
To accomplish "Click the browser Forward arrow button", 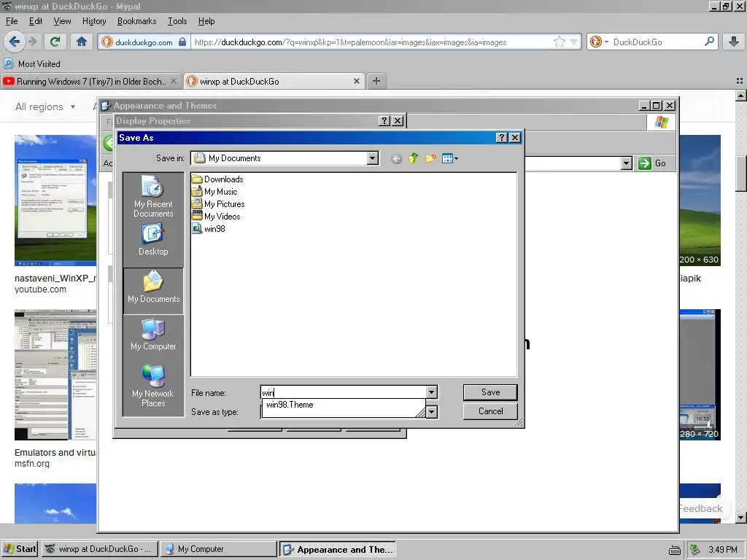I will tap(32, 42).
